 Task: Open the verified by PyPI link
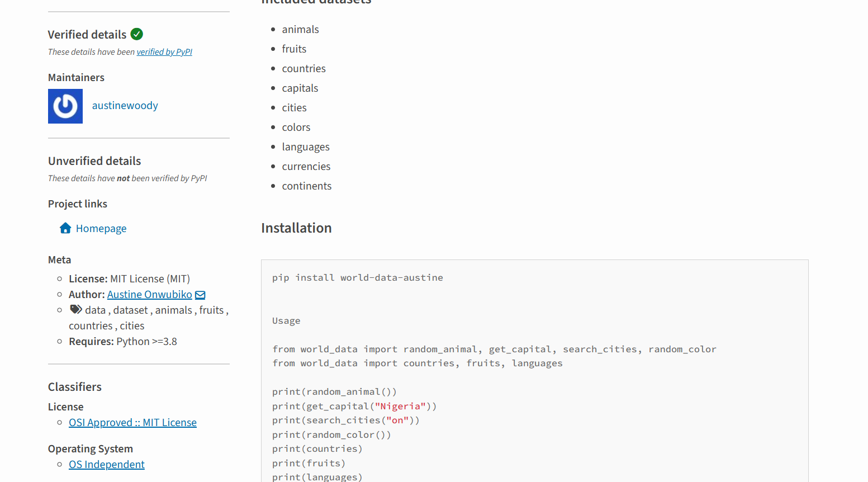164,51
